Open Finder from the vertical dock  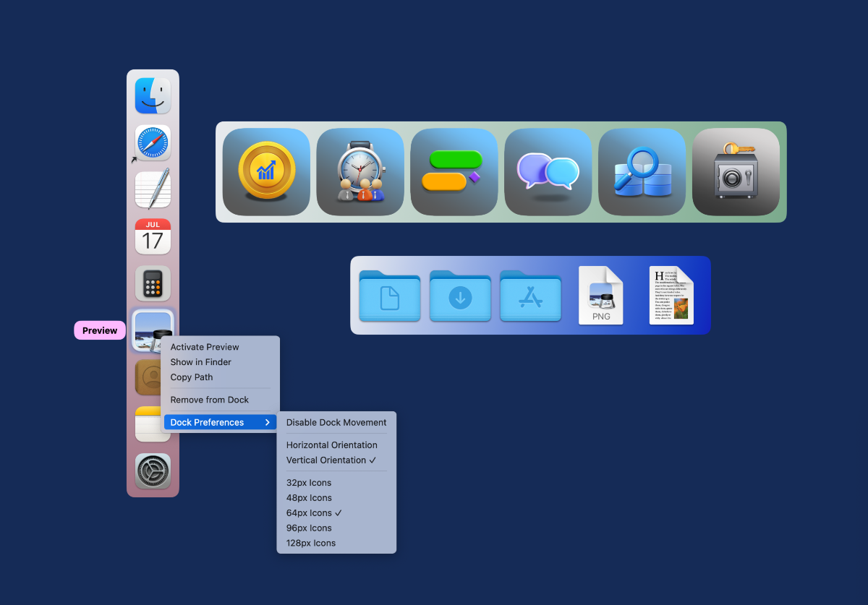click(153, 96)
